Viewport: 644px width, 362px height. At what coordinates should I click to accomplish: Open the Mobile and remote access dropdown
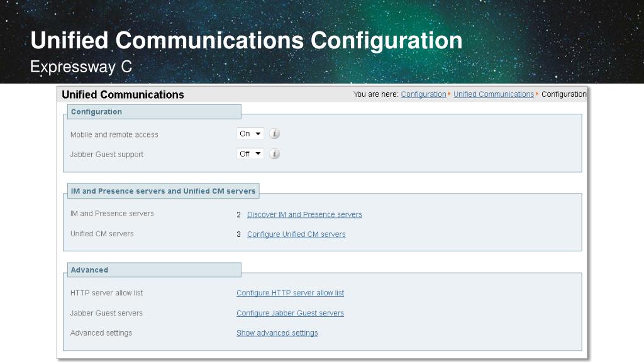click(250, 134)
